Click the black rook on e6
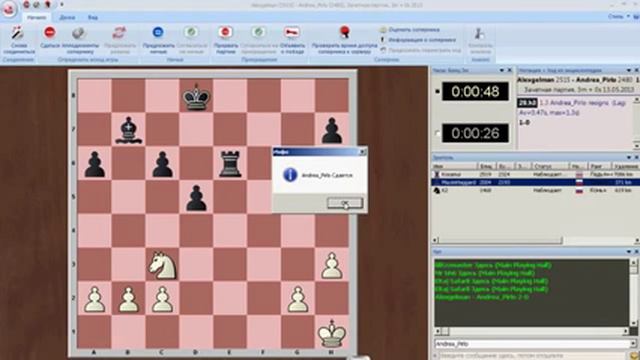The height and width of the screenshot is (360, 640). 230,163
